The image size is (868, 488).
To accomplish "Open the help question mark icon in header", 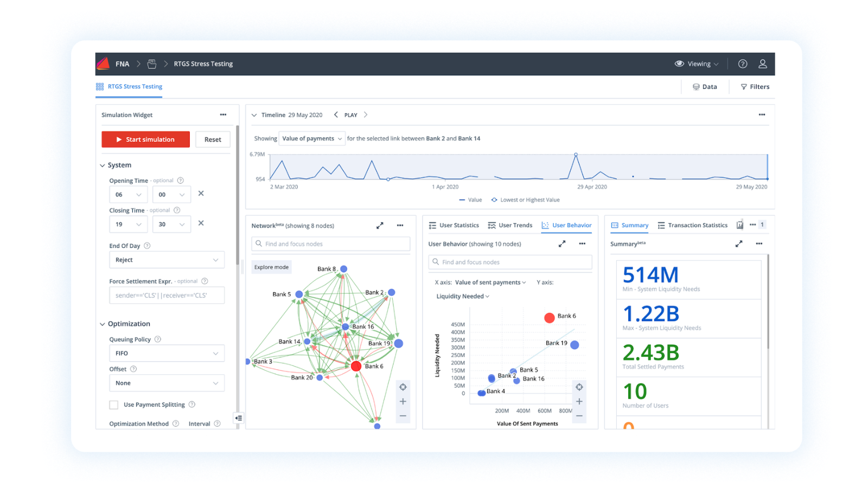I will [x=743, y=64].
